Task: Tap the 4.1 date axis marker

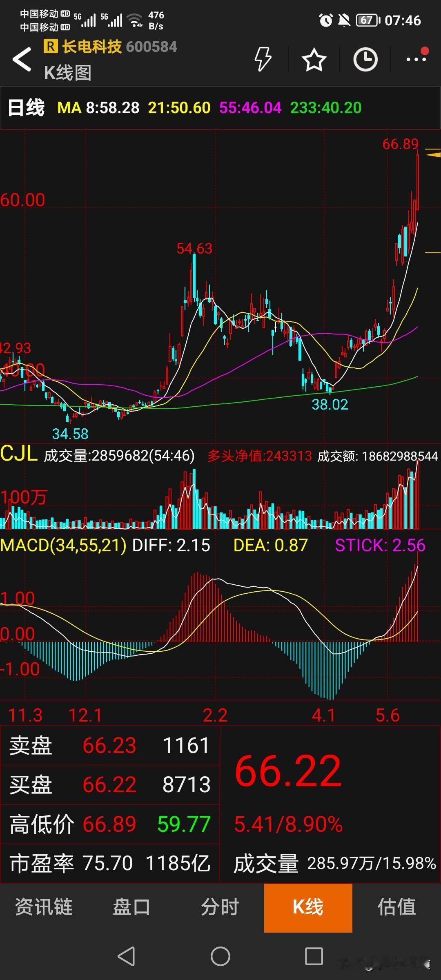Action: click(x=324, y=715)
